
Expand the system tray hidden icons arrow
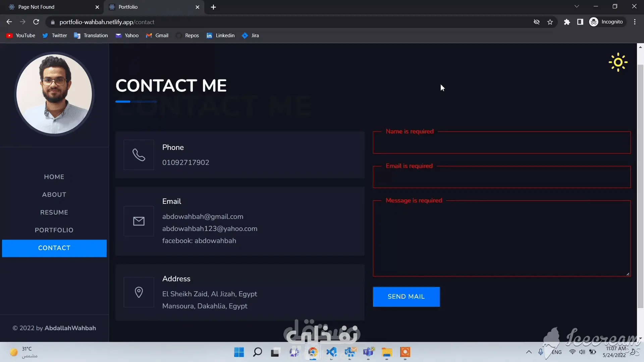coord(529,352)
